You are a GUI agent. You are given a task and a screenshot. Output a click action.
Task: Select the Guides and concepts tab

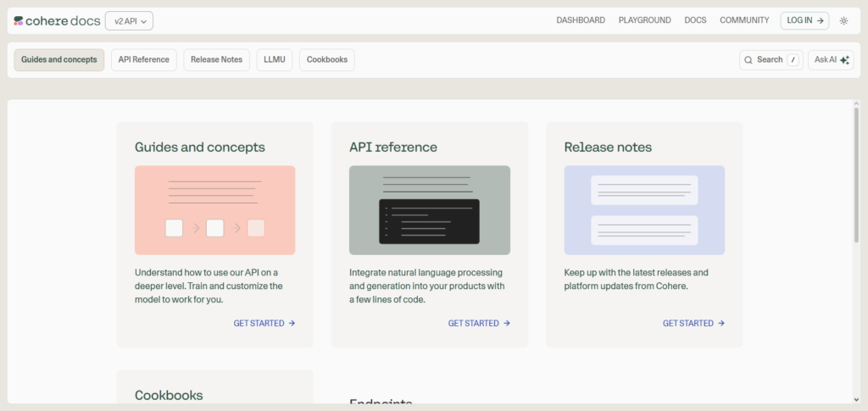[x=59, y=59]
